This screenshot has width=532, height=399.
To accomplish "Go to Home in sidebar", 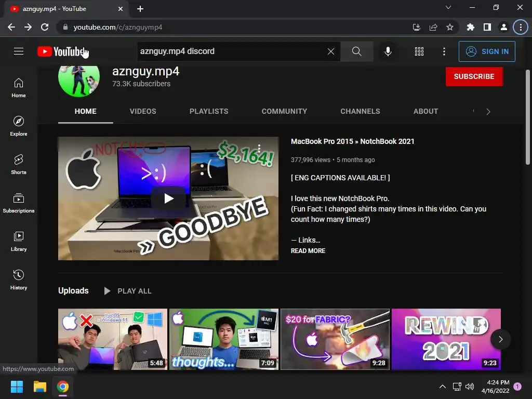I will (x=19, y=88).
